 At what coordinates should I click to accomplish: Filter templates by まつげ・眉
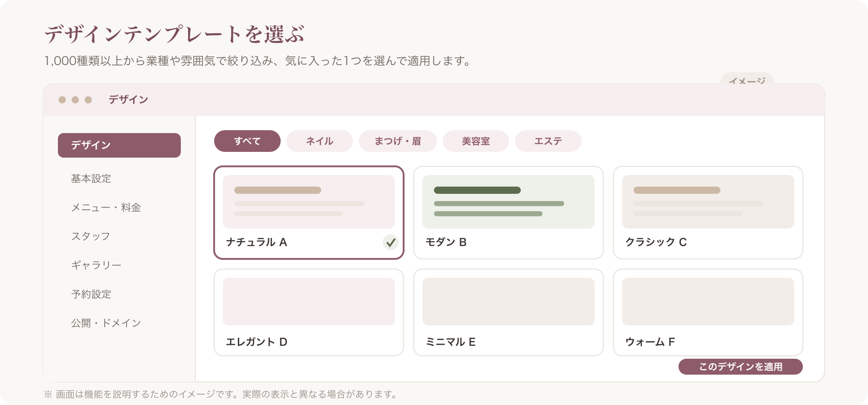(398, 141)
